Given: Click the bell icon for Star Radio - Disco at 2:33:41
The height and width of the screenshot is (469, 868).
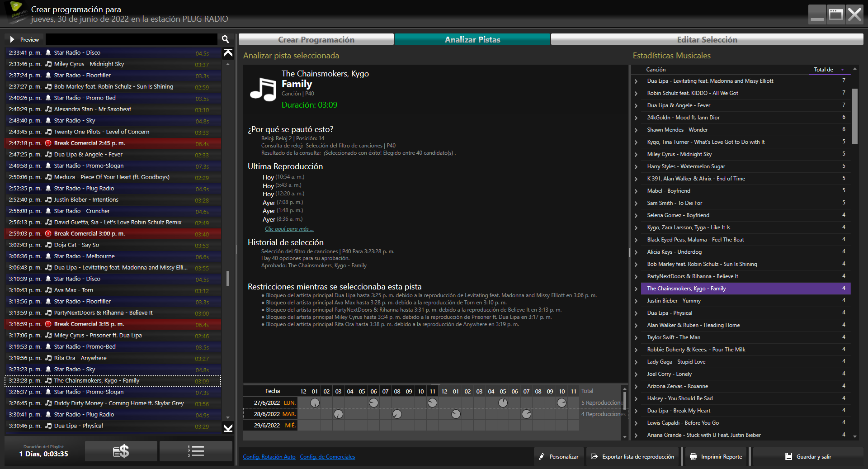Looking at the screenshot, I should [x=48, y=53].
